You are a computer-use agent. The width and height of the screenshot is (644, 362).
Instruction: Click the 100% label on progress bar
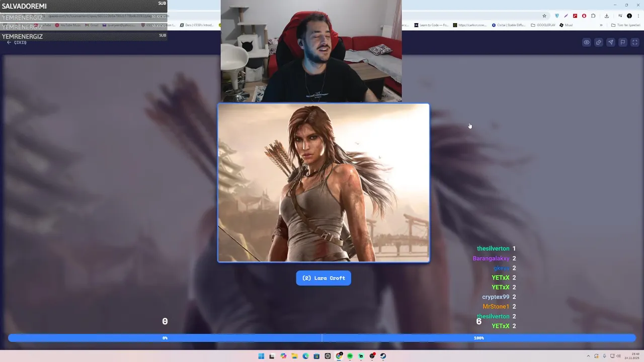click(x=478, y=338)
